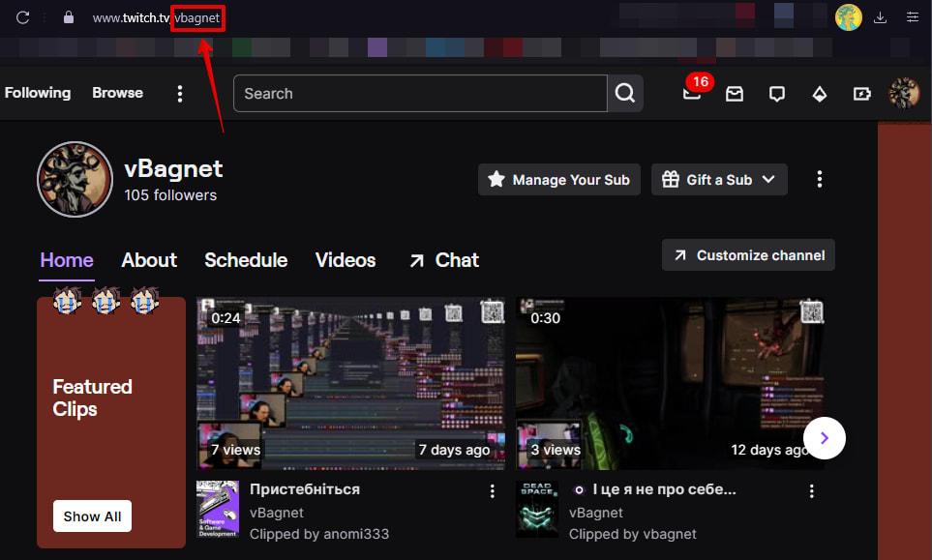Play the 0:24 clip thumbnail
The height and width of the screenshot is (560, 932).
point(350,384)
